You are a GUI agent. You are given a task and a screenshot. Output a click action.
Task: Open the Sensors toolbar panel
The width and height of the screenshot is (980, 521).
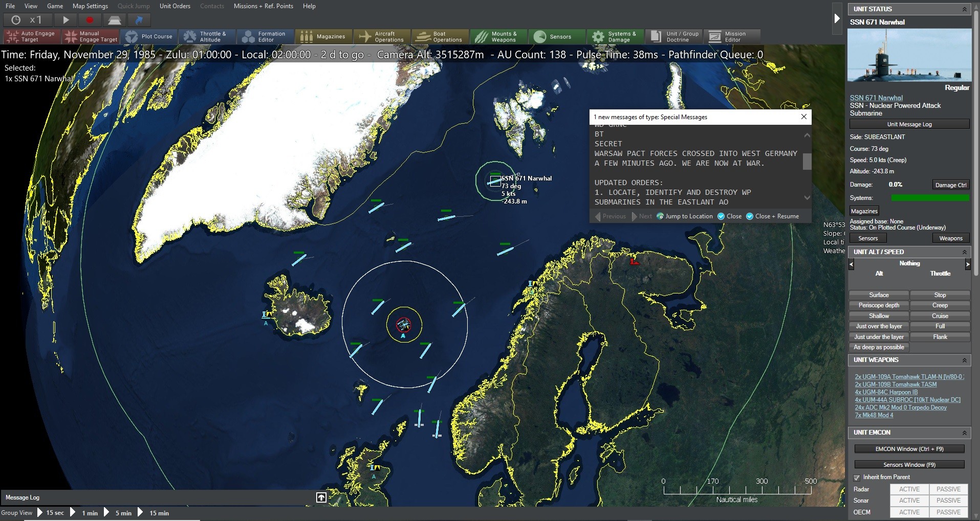point(557,36)
